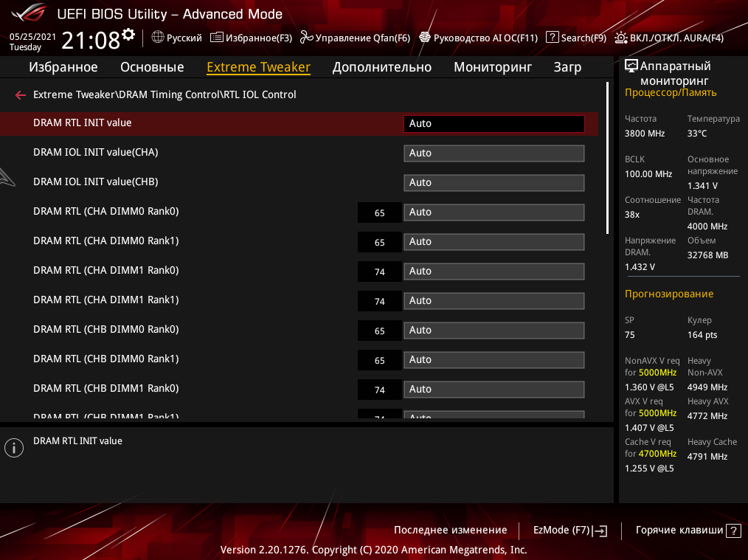
Task: Open Избранное(F3) favorites
Action: point(259,38)
